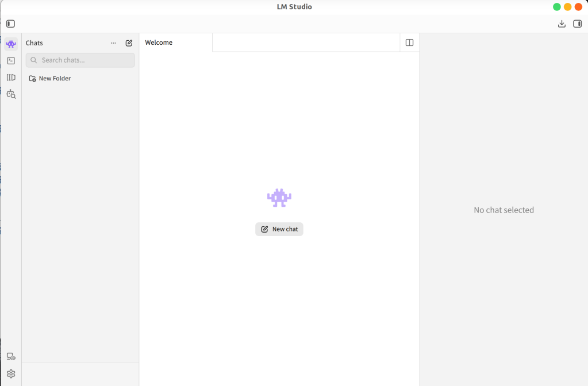This screenshot has height=386, width=588.
Task: Toggle the right sidebar panel icon
Action: click(x=577, y=24)
